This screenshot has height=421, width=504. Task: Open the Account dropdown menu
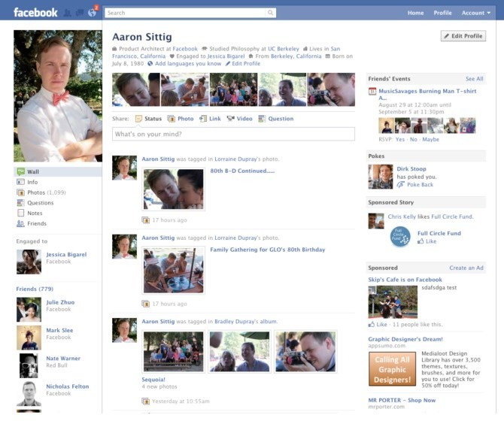coord(476,13)
